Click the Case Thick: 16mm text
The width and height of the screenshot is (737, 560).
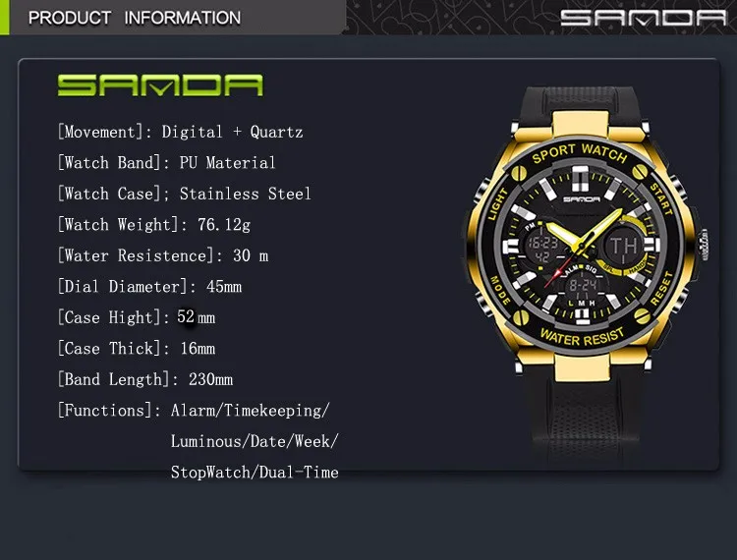click(137, 349)
